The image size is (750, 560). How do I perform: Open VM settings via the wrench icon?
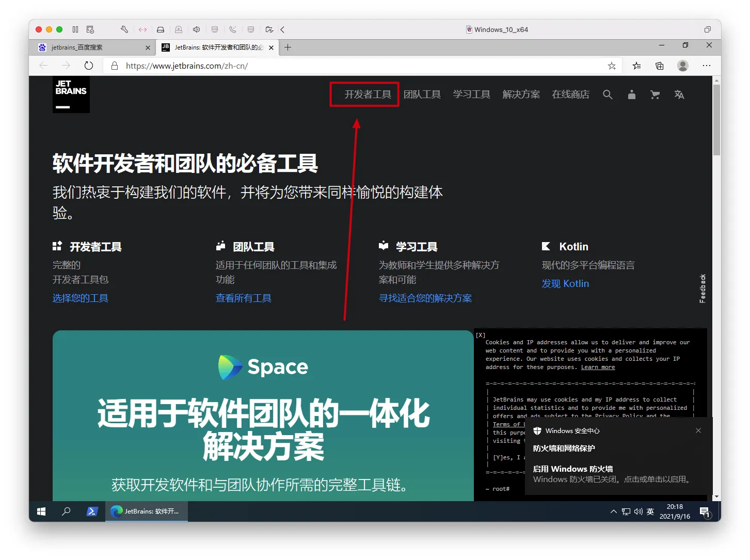click(124, 29)
